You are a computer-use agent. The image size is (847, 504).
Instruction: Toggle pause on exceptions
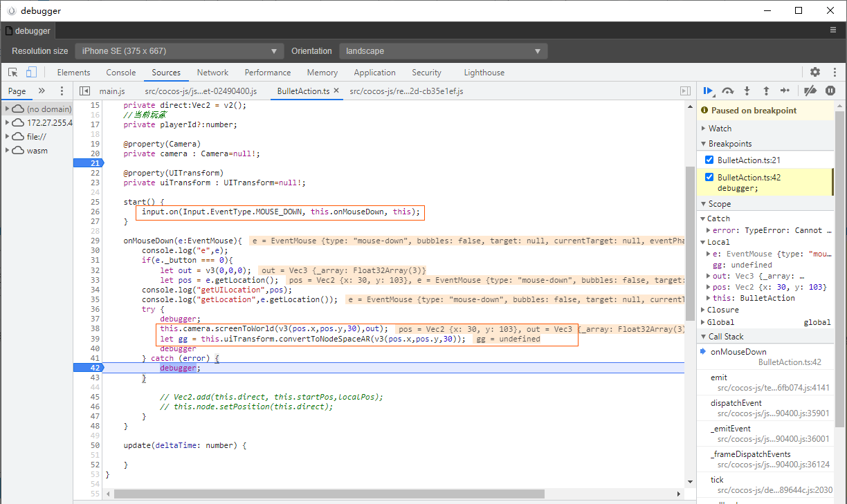point(830,91)
